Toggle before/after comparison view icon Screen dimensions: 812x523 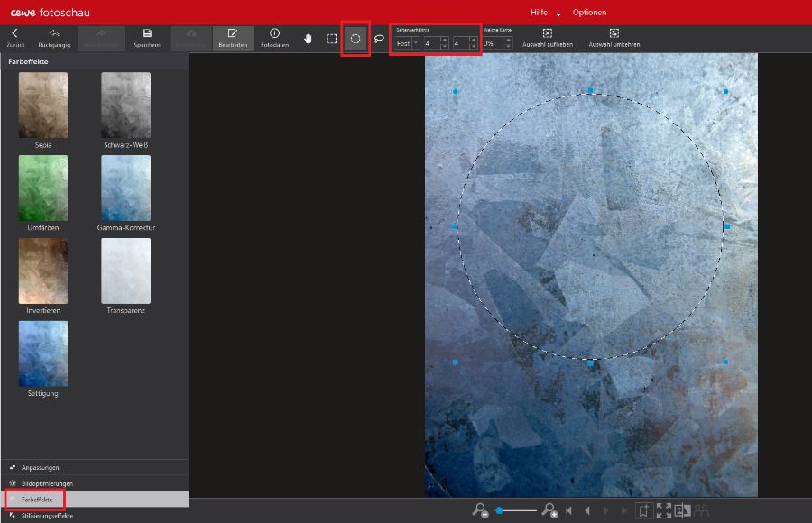pyautogui.click(x=683, y=510)
